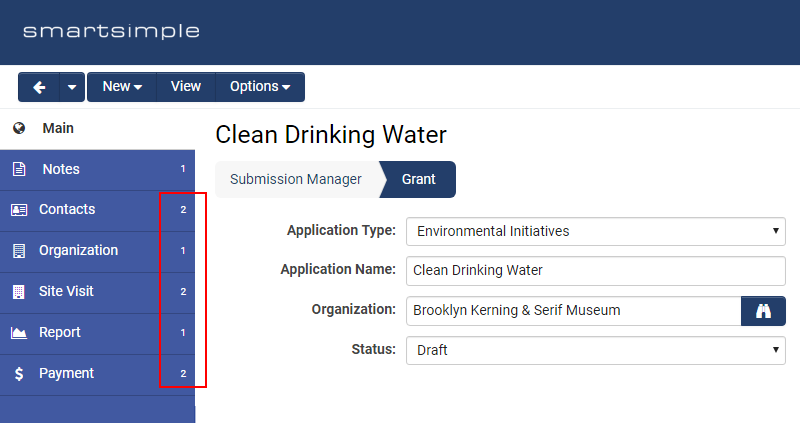Click the Site Visit building icon
The width and height of the screenshot is (800, 423).
tap(19, 292)
